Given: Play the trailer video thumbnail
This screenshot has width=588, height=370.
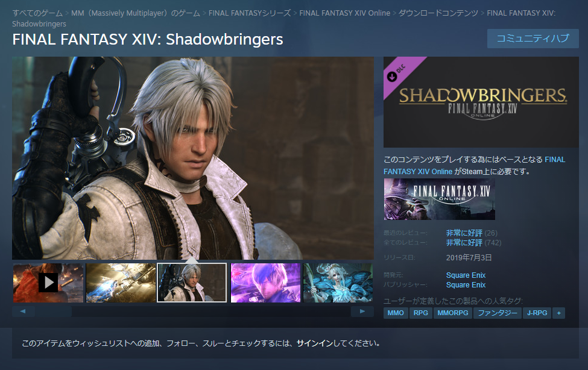Looking at the screenshot, I should click(x=48, y=283).
